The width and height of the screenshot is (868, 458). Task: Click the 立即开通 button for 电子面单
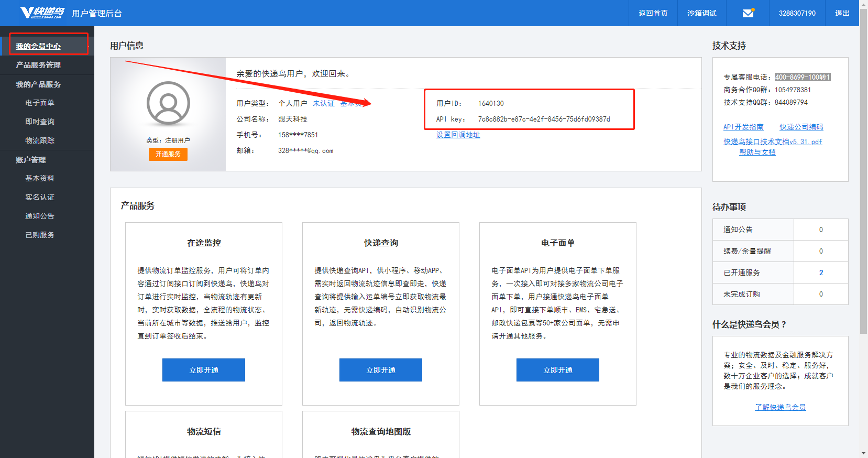click(x=558, y=370)
